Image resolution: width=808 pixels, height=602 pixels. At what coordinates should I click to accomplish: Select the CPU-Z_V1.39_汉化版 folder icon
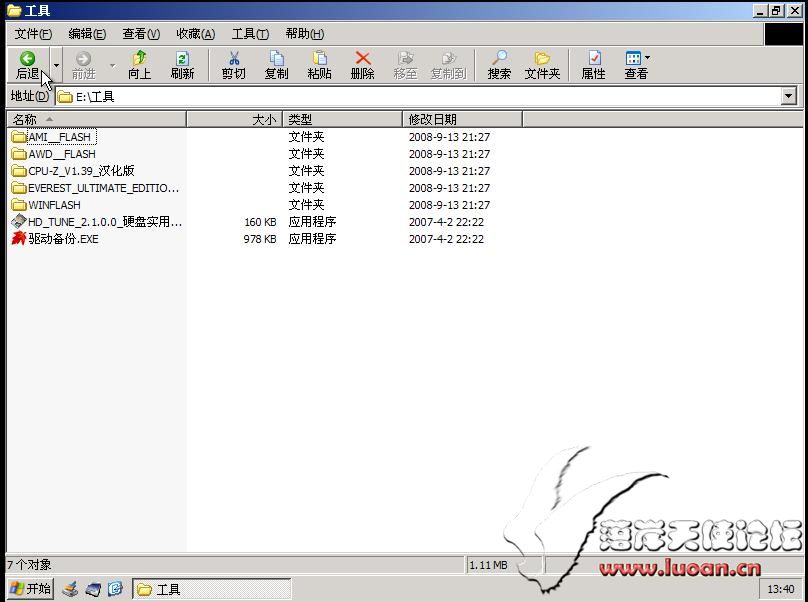pos(19,171)
